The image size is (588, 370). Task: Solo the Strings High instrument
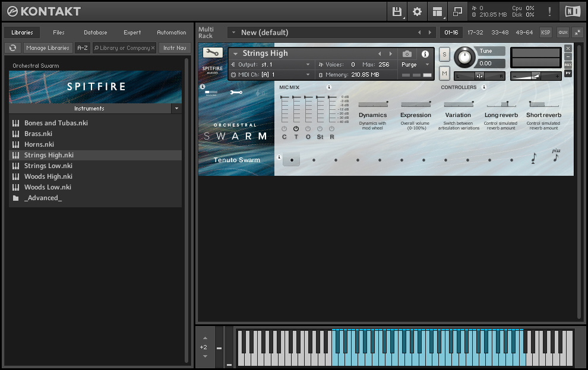pos(444,55)
